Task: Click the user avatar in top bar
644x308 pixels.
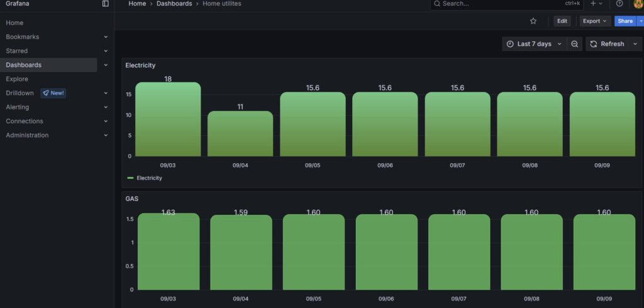Action: (638, 4)
